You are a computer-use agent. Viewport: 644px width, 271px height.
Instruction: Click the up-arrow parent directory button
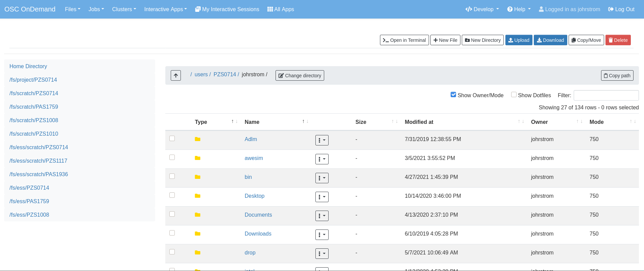[x=175, y=75]
